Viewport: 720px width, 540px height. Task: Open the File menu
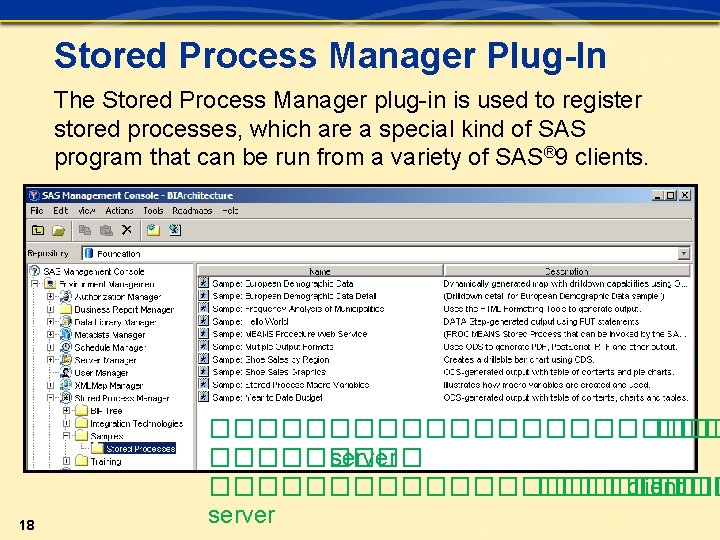point(37,211)
